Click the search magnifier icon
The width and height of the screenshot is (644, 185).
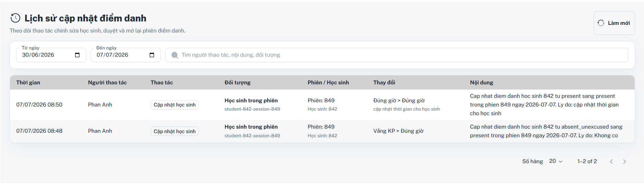click(x=175, y=55)
